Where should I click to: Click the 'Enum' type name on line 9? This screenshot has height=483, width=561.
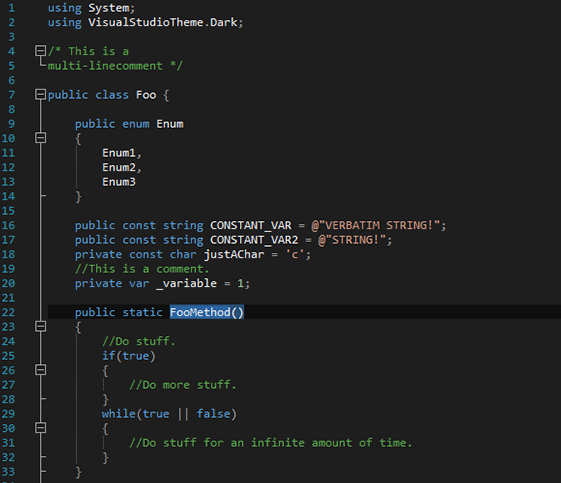coord(170,124)
